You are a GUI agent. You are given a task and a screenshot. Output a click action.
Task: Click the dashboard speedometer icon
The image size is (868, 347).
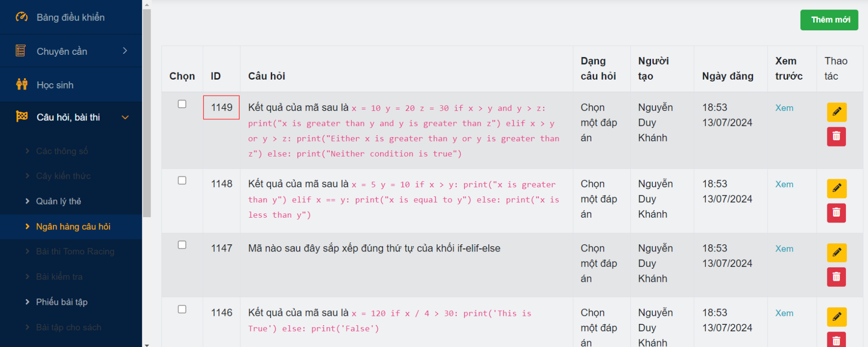coord(21,17)
